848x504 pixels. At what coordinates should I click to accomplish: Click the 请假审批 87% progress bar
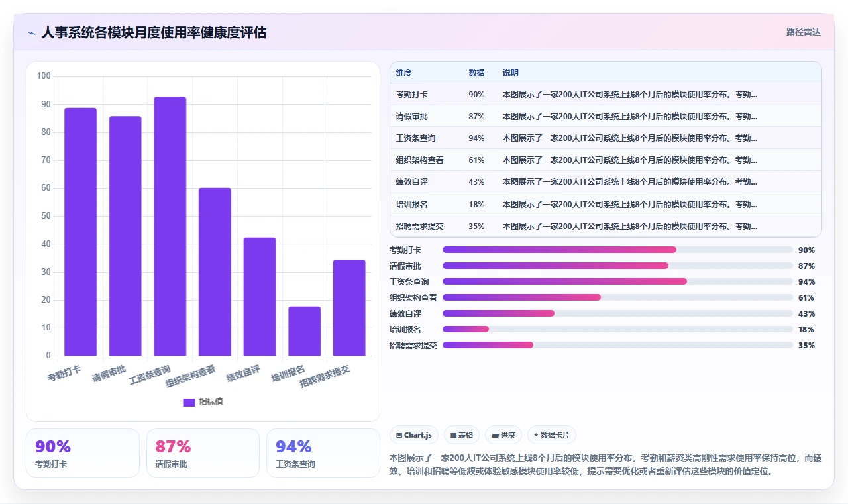coord(617,266)
